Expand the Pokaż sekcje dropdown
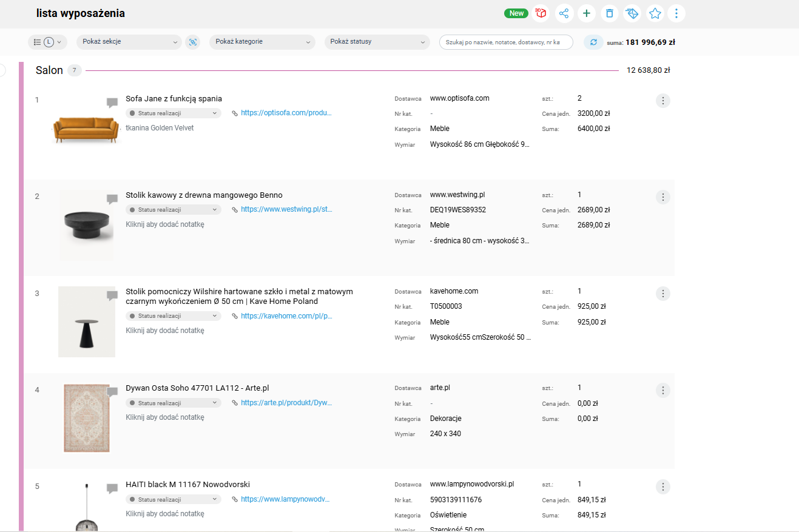This screenshot has width=799, height=532. [x=129, y=42]
